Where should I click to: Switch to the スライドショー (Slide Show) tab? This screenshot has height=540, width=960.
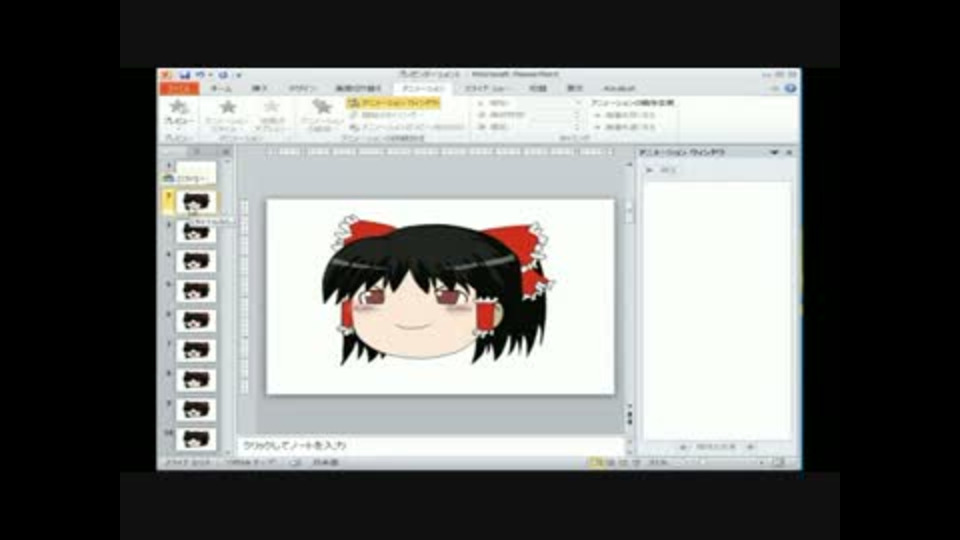488,89
